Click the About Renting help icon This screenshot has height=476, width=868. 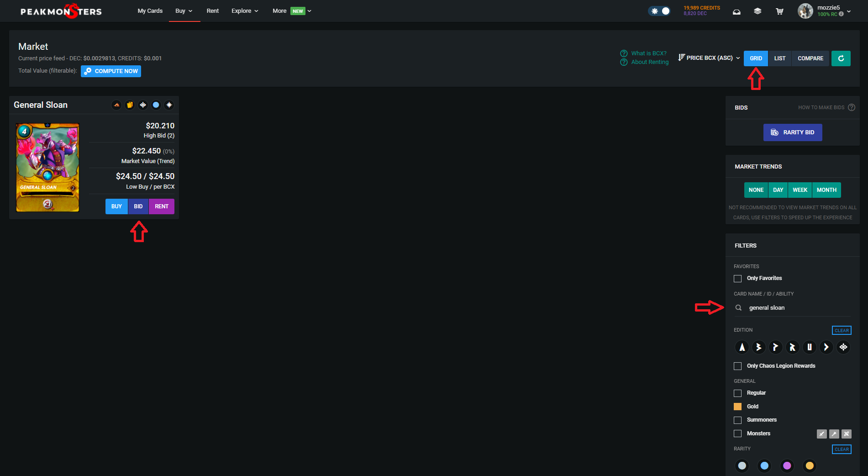[624, 62]
